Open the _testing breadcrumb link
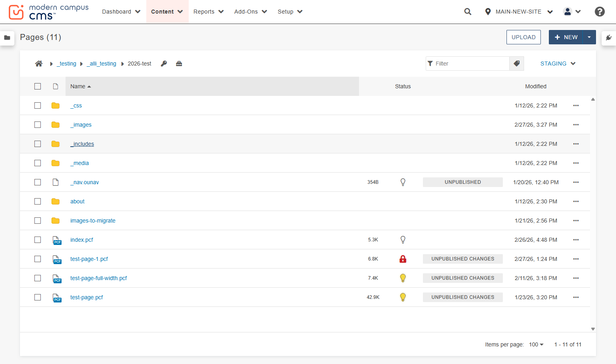The width and height of the screenshot is (616, 364). (66, 64)
